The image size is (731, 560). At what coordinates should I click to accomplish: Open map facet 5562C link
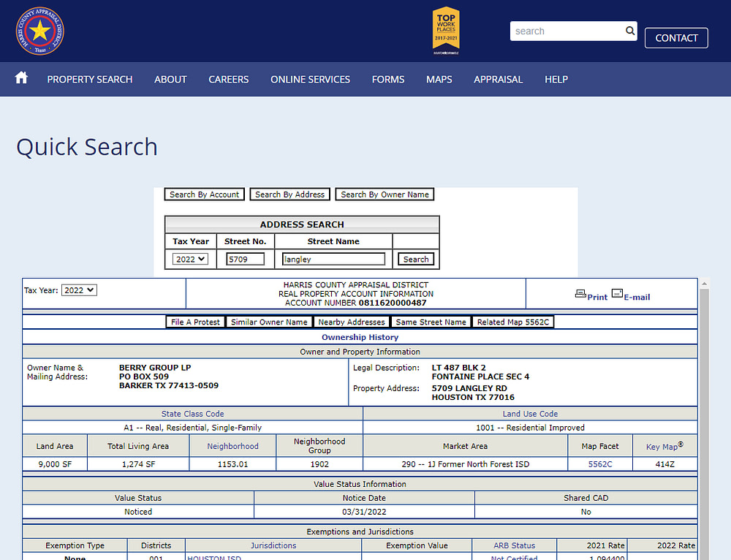tap(600, 464)
